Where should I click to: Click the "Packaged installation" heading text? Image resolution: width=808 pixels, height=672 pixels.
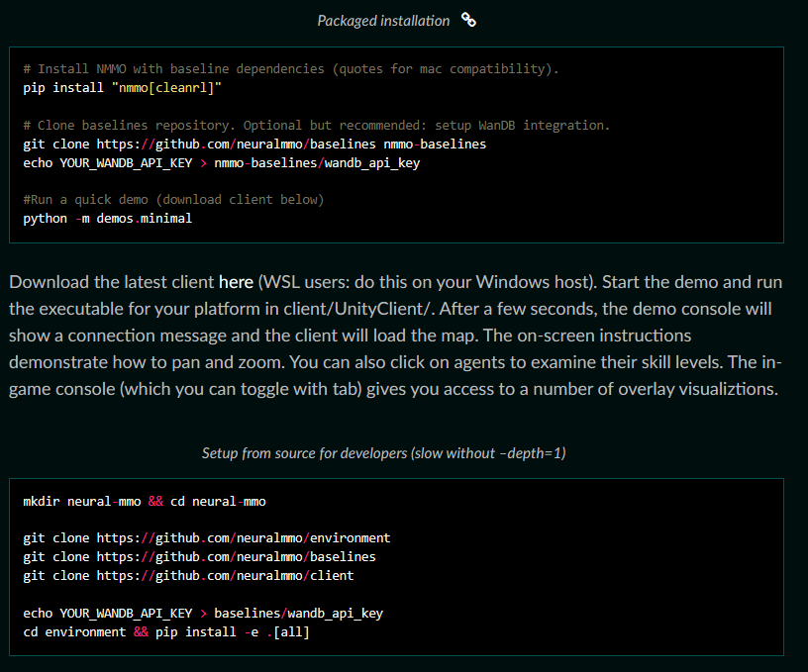[383, 21]
